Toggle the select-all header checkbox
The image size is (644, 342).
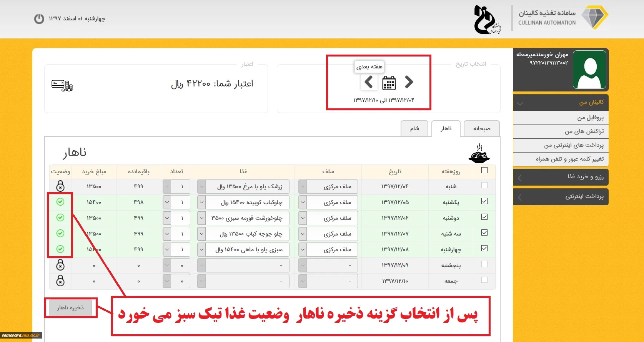484,170
